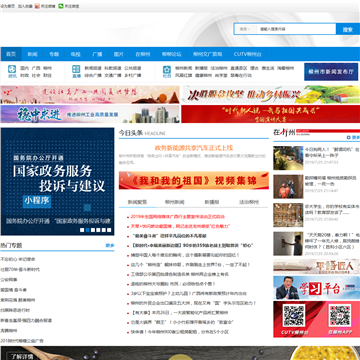
Task: Open the 交通广播 channel link
Action: [113, 75]
